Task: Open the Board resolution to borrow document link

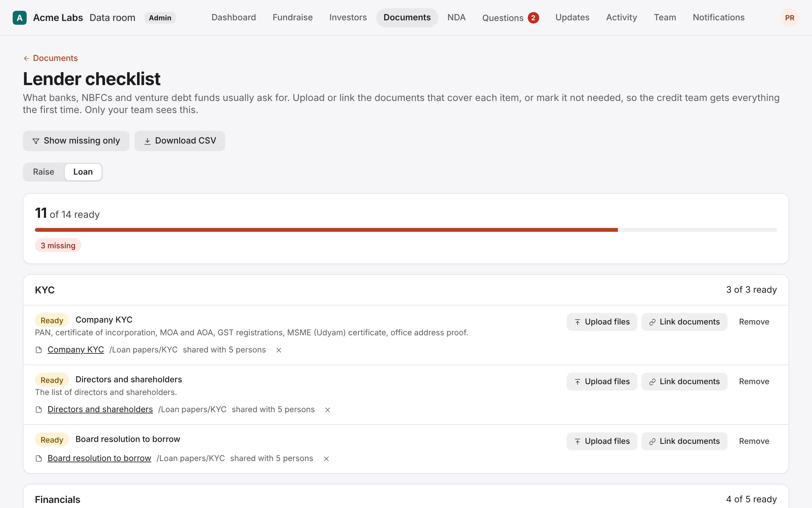Action: (x=99, y=458)
